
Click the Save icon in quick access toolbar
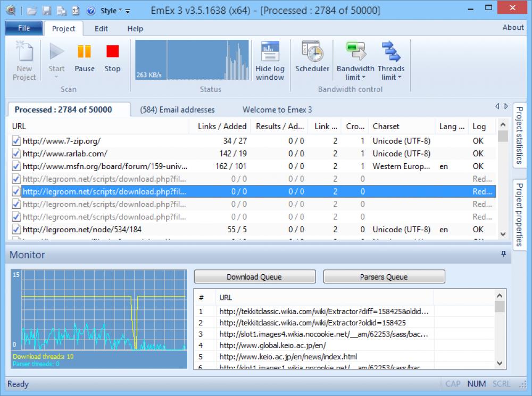click(x=47, y=10)
